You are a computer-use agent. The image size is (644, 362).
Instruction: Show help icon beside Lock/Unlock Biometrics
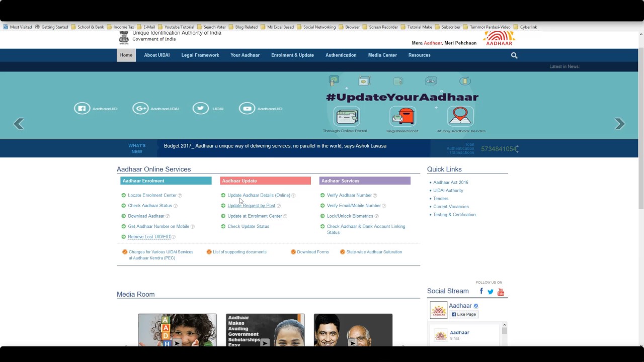coord(376,216)
